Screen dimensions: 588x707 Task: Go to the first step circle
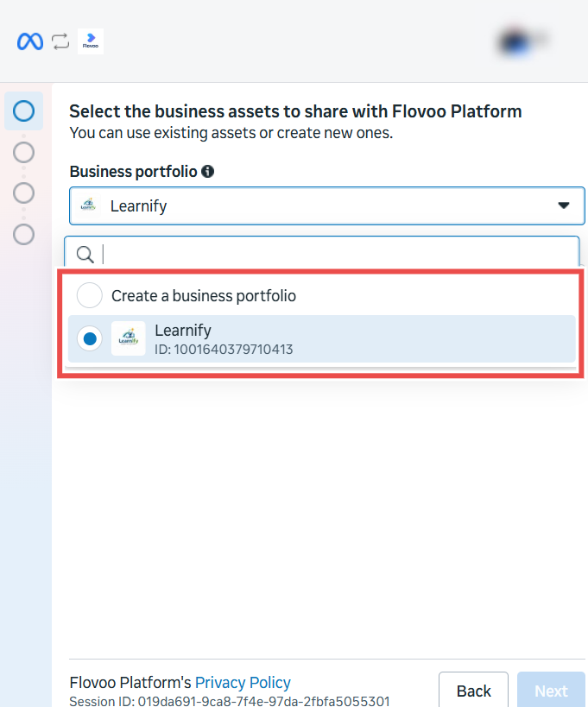click(24, 110)
